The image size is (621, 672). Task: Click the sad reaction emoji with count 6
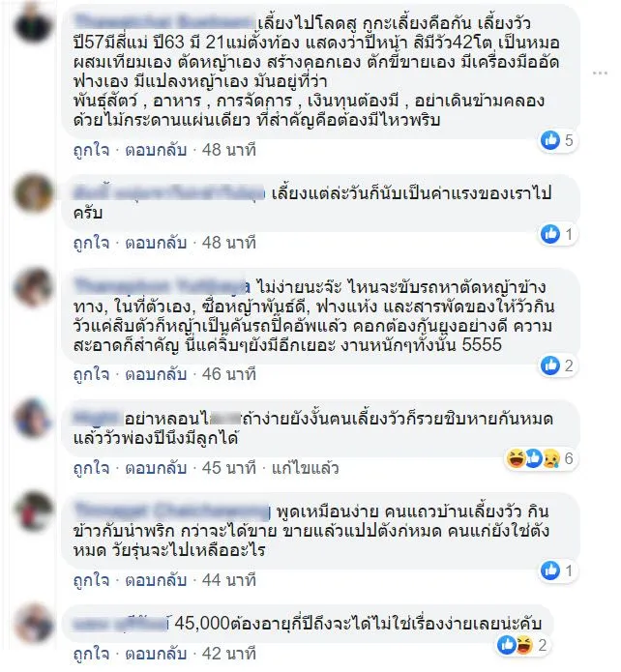551,458
